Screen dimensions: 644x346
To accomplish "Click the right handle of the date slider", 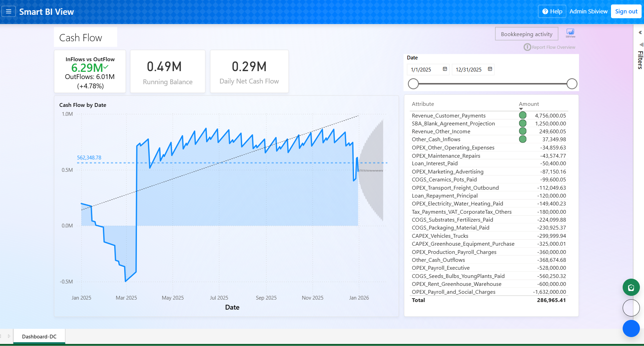I will [571, 83].
